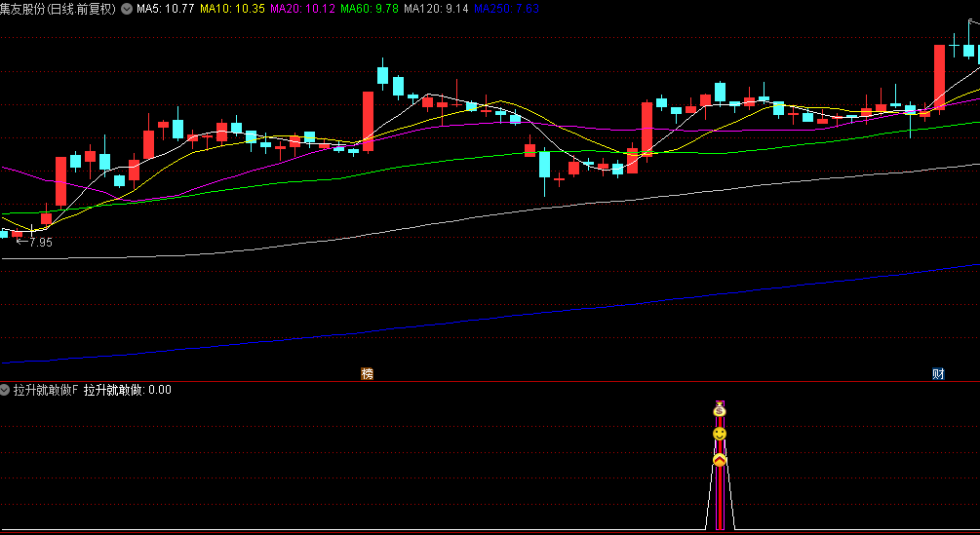Screen dimensions: 980x535
Task: Click the 财 marker icon on timeline
Action: 938,374
